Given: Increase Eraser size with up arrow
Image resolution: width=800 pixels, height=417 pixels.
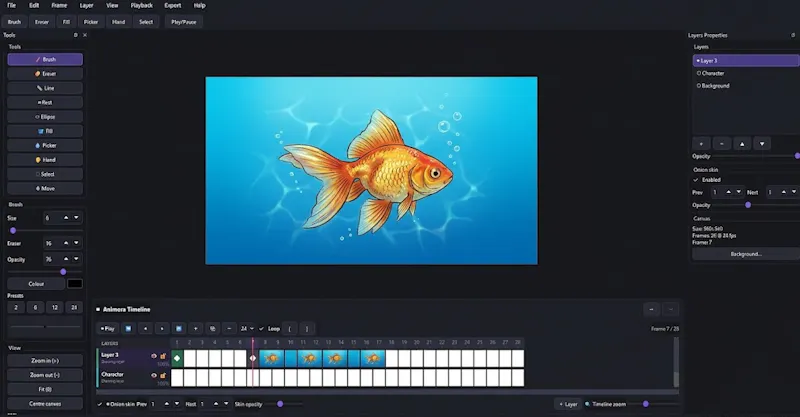Looking at the screenshot, I should click(66, 243).
